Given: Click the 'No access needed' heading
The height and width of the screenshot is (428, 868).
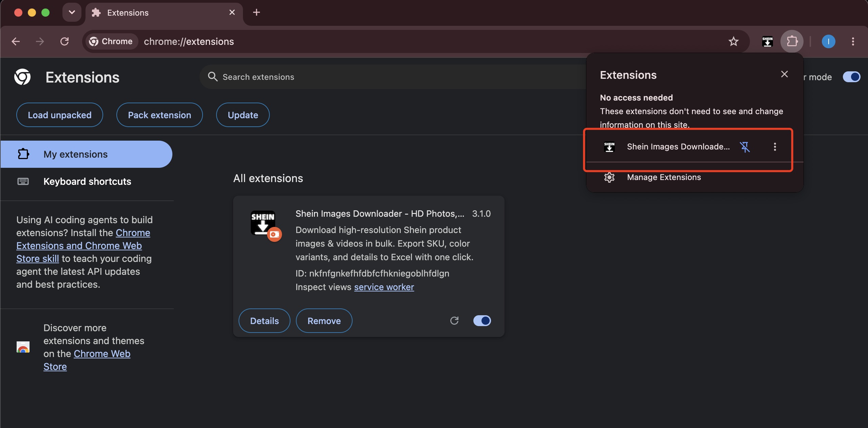Looking at the screenshot, I should pos(636,98).
